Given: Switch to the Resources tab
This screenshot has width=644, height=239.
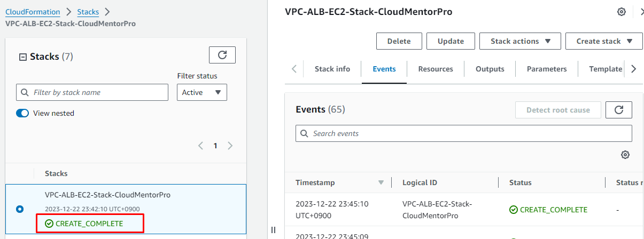Looking at the screenshot, I should coord(435,69).
